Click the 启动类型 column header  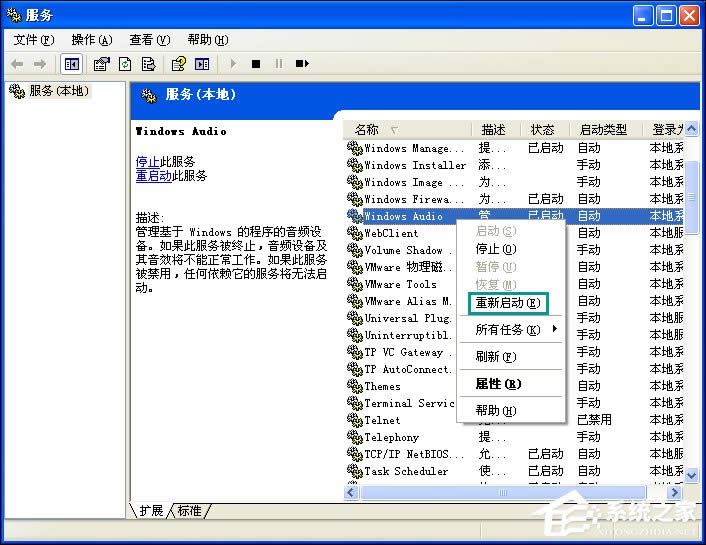coord(604,130)
